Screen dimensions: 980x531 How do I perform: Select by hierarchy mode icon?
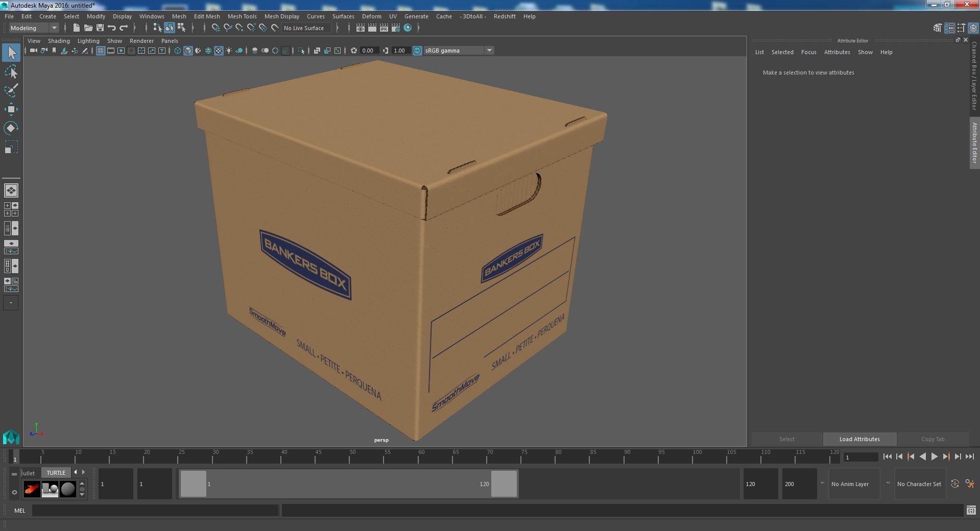[x=158, y=28]
